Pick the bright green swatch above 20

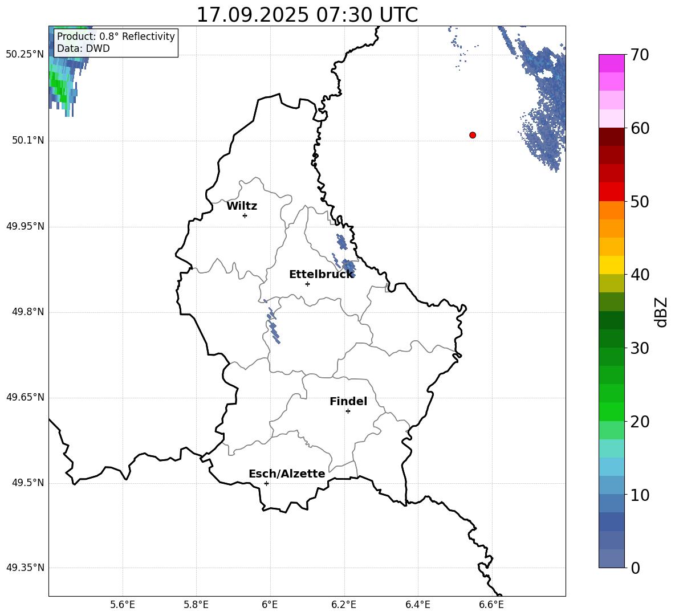pyautogui.click(x=611, y=411)
